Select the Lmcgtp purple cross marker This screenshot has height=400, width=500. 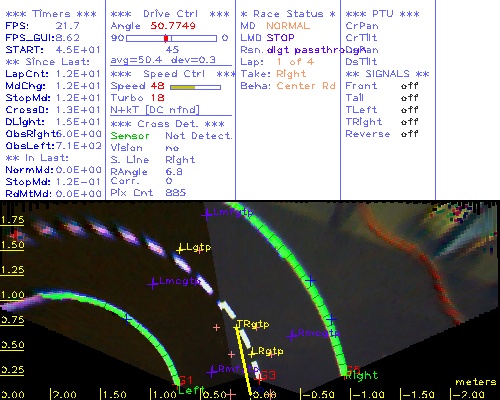click(x=152, y=284)
